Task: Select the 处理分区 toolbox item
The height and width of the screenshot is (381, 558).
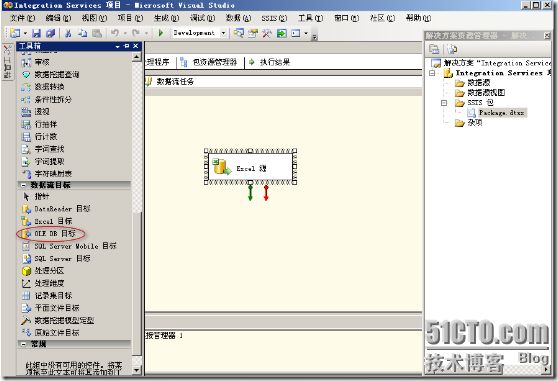Action: [43, 271]
